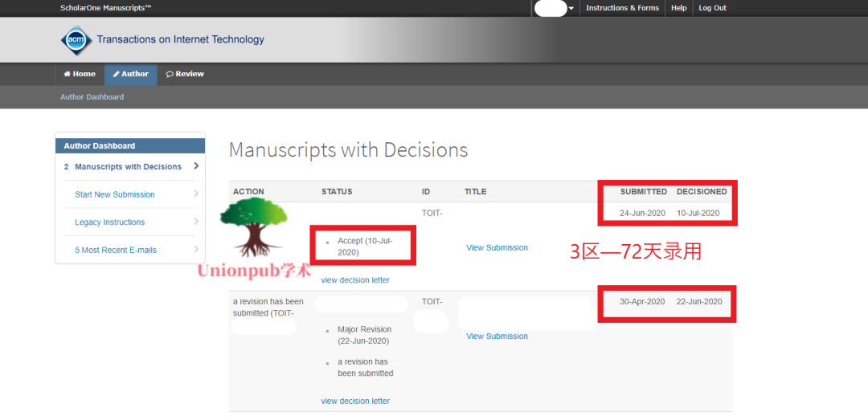Screen dimensions: 868x420
Task: Open view decision letter for accepted manuscript
Action: click(x=355, y=280)
